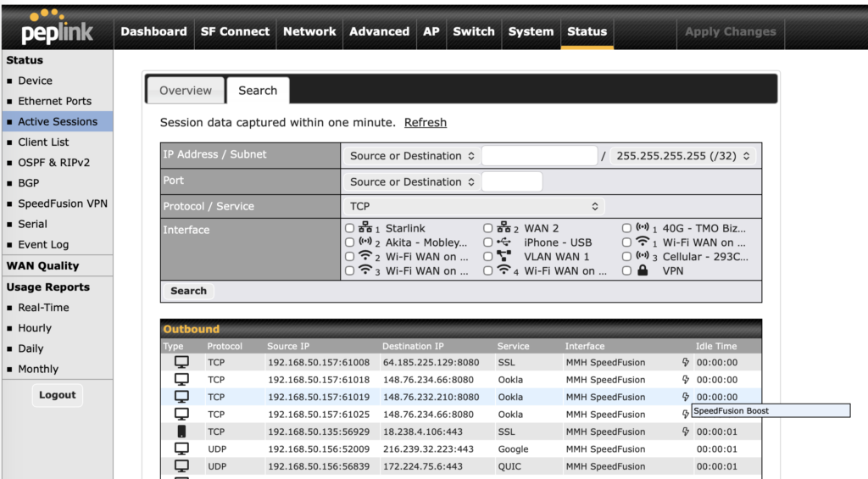Click SpeedFusion Boost bolt on SSL 64.185.225.129 row
Viewport: 868px width, 479px height.
(x=685, y=362)
